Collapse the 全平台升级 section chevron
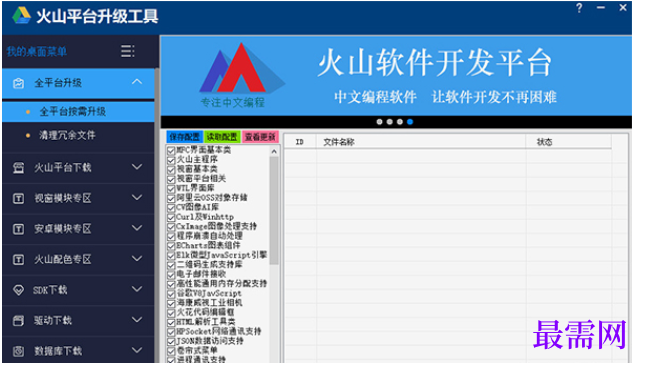Screen dimensions: 645x366 point(137,82)
